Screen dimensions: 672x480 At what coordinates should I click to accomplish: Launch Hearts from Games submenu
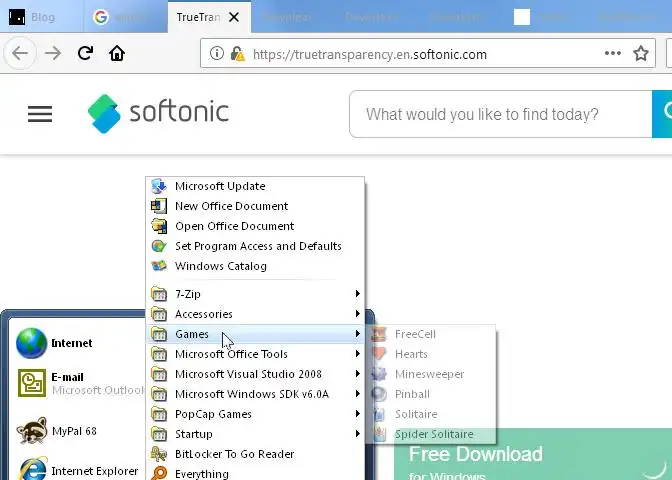[432, 354]
